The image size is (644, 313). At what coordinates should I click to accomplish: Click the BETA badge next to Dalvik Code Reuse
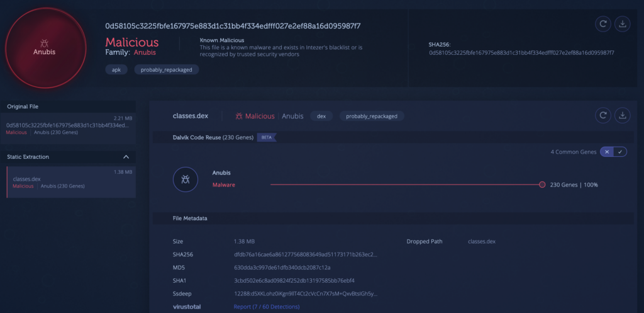(267, 137)
